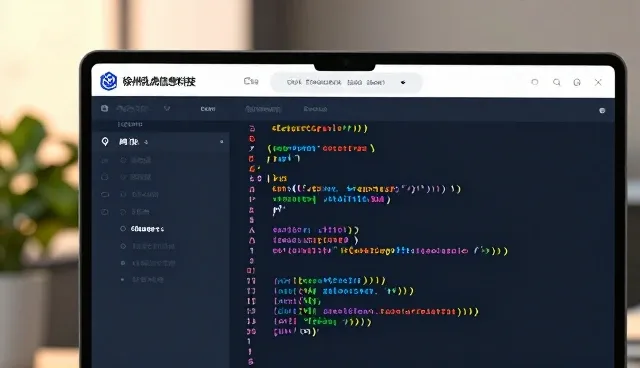The width and height of the screenshot is (640, 368).
Task: Switch to the first white tab above the editor
Action: [208, 109]
